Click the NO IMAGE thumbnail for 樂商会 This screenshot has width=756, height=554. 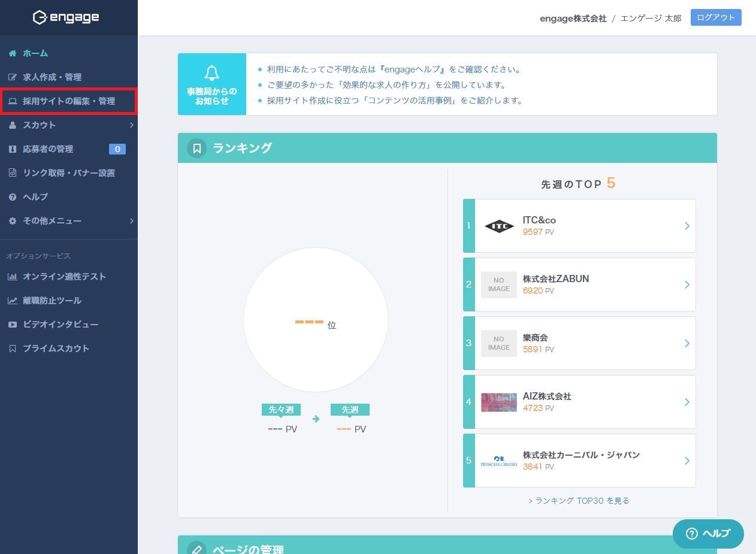[x=499, y=343]
